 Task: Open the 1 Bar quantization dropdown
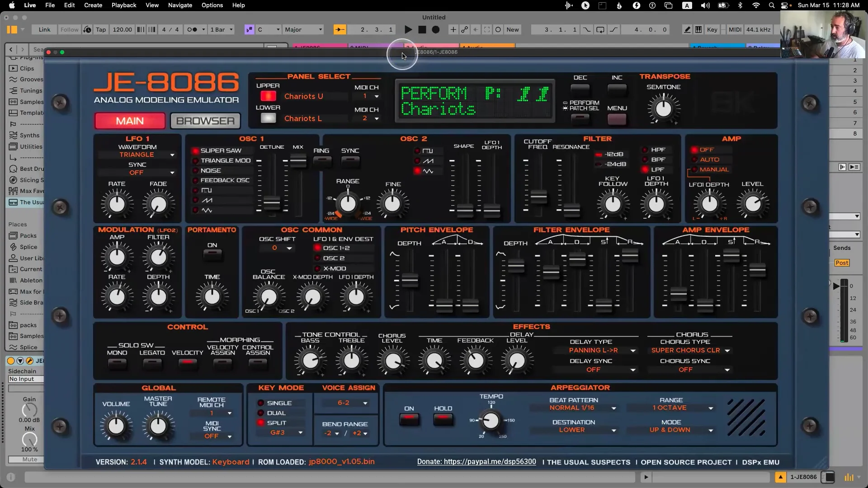point(222,30)
